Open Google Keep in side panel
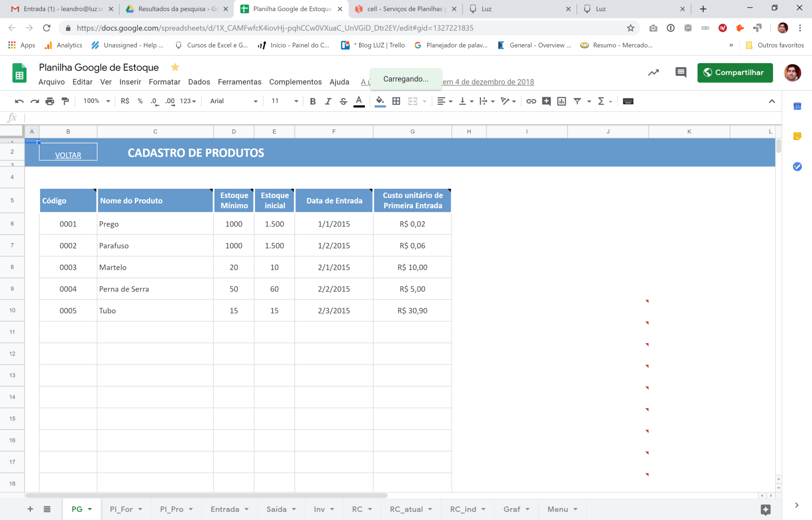The image size is (812, 520). pyautogui.click(x=797, y=136)
